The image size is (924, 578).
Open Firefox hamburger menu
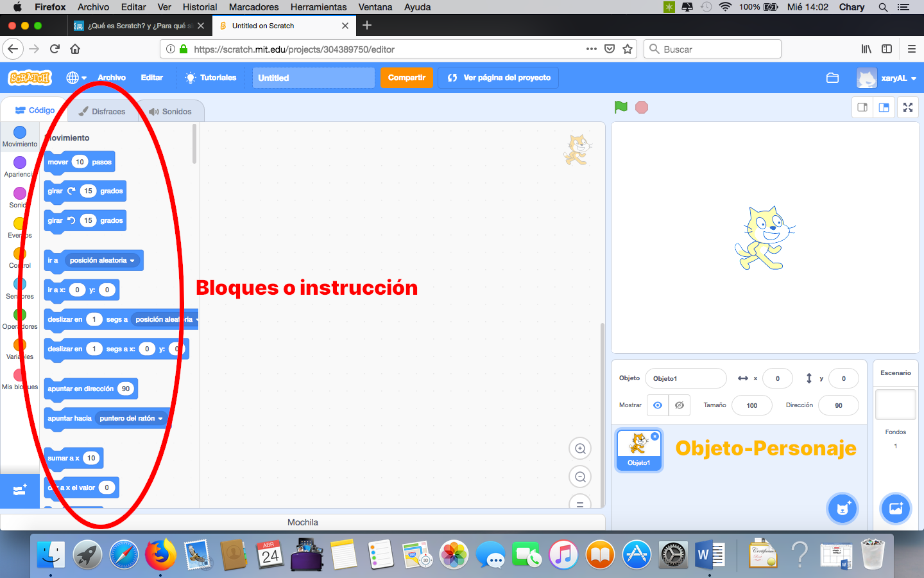[911, 49]
